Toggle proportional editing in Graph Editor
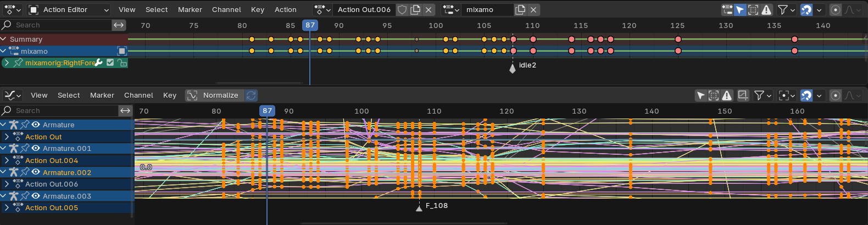868x225 pixels. click(x=836, y=95)
